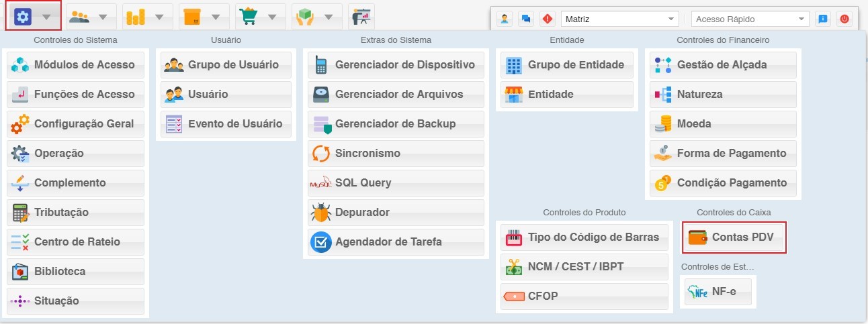This screenshot has width=868, height=324.
Task: Open the chat messages icon in top bar
Action: pyautogui.click(x=526, y=19)
